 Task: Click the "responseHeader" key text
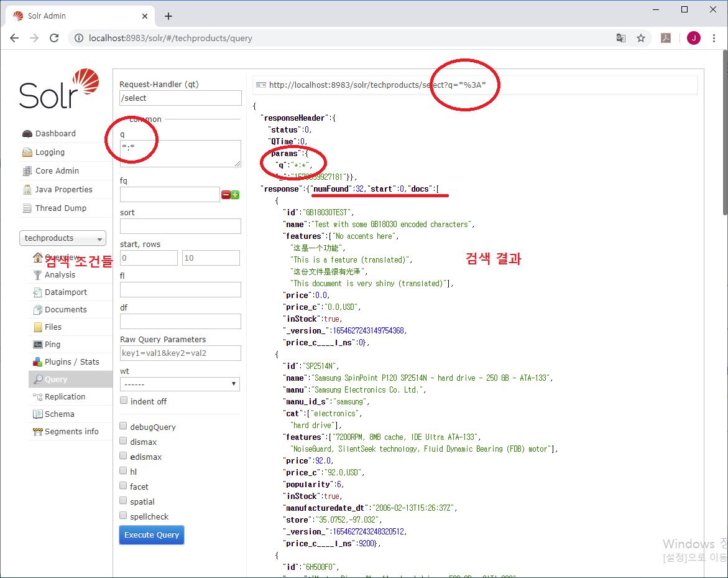pos(294,118)
